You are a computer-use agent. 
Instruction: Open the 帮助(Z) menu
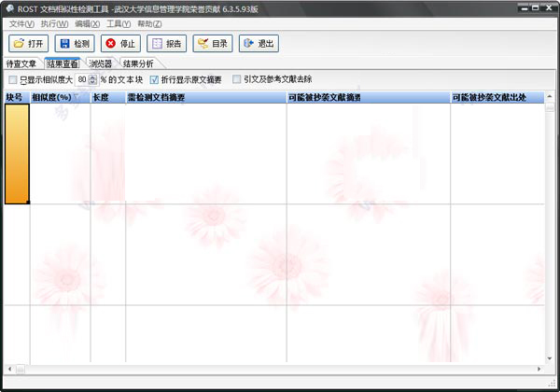coord(149,24)
